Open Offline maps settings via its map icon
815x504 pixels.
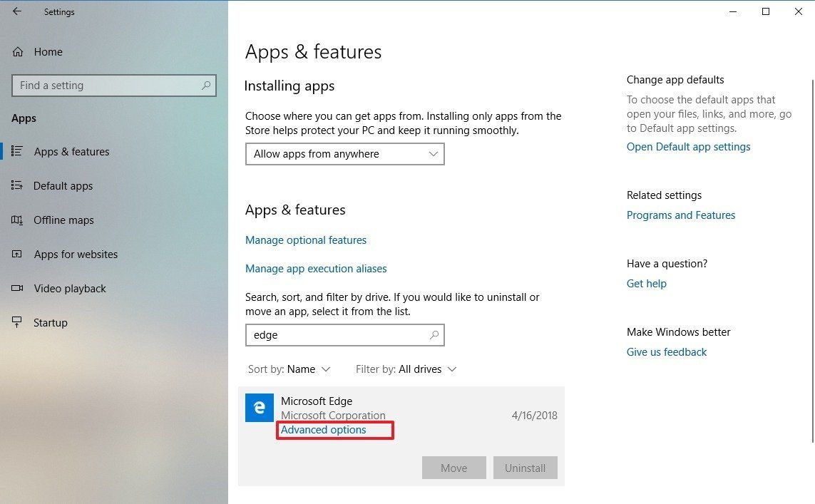pyautogui.click(x=16, y=220)
